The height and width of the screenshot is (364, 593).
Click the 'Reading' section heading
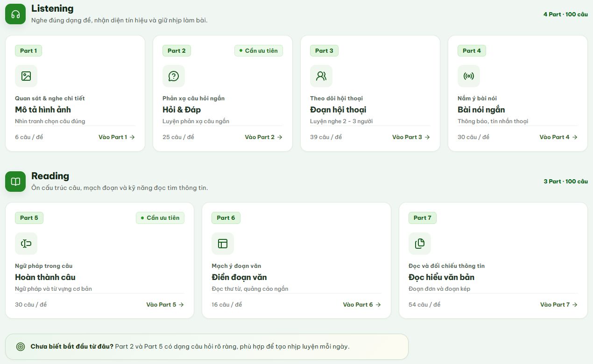[x=50, y=176]
